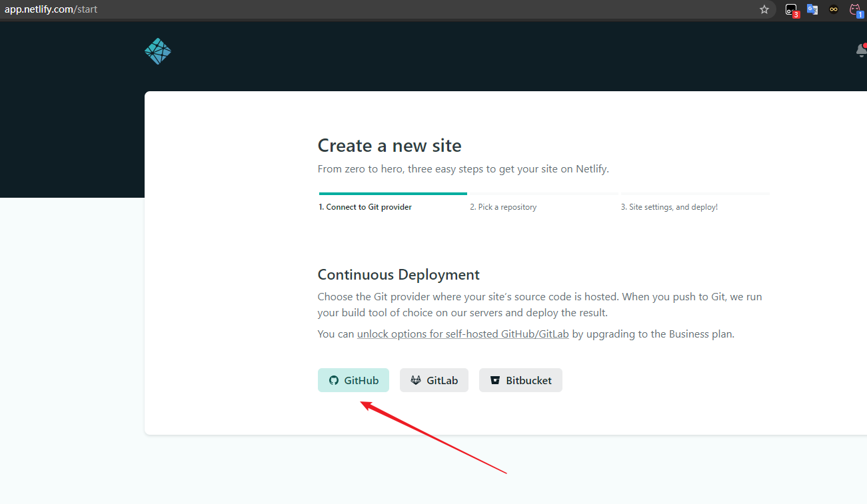The width and height of the screenshot is (867, 504).
Task: Connect with the GitLab button
Action: [434, 380]
